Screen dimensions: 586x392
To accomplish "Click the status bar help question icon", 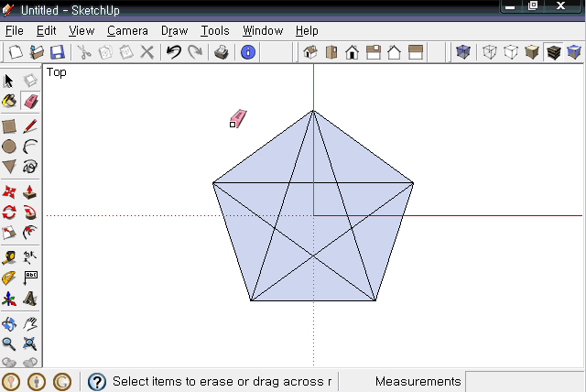I will pos(97,382).
